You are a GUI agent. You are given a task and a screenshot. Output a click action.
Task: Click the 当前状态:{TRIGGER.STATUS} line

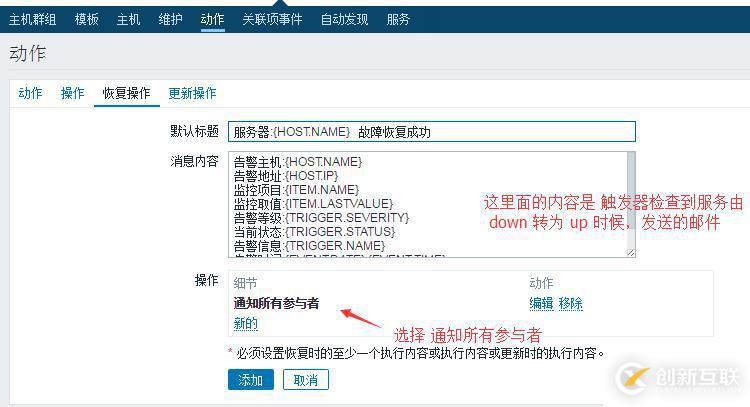[314, 232]
